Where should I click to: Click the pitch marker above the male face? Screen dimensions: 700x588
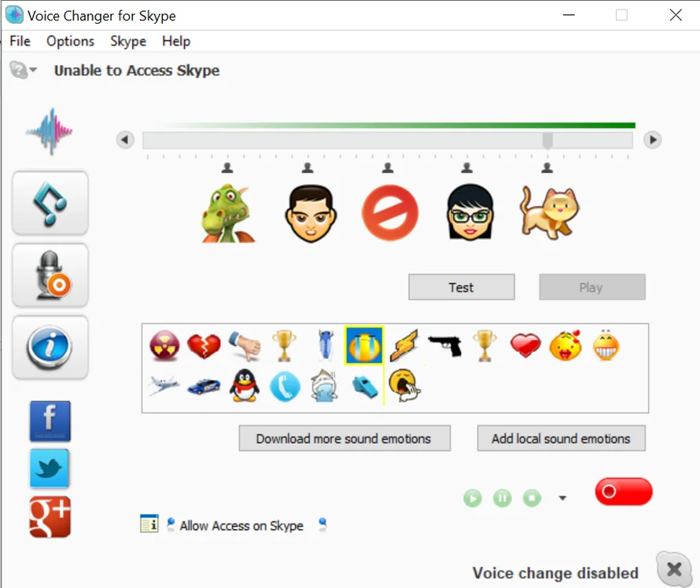pos(308,167)
